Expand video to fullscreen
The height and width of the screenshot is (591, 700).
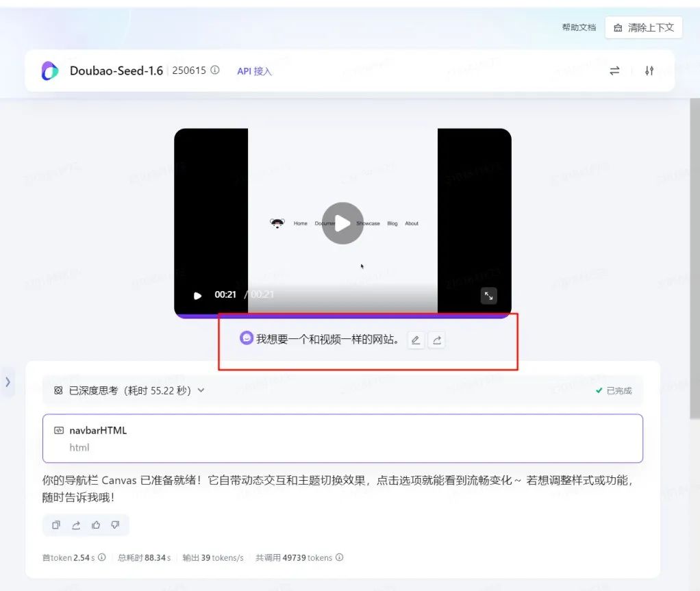488,296
